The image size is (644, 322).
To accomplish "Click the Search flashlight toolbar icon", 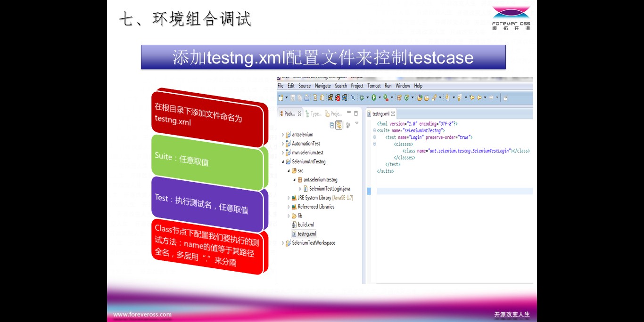I will coord(434,97).
